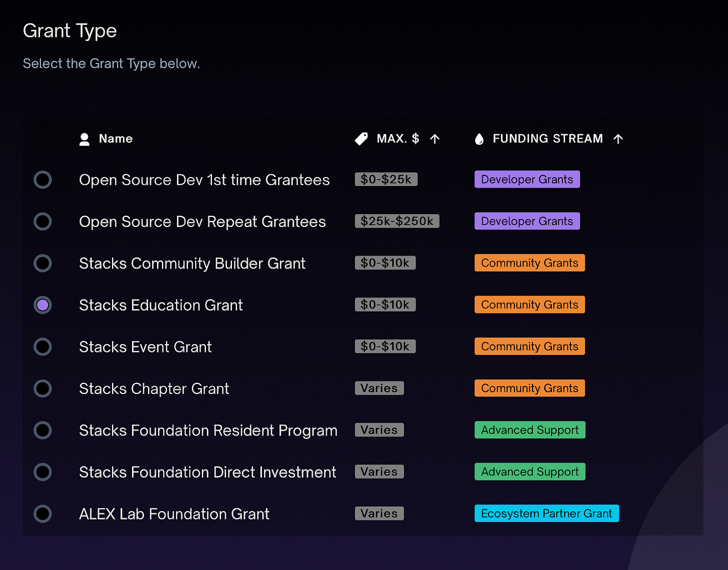Click the Varies badge for Resident Program
This screenshot has height=570, width=728.
click(379, 430)
